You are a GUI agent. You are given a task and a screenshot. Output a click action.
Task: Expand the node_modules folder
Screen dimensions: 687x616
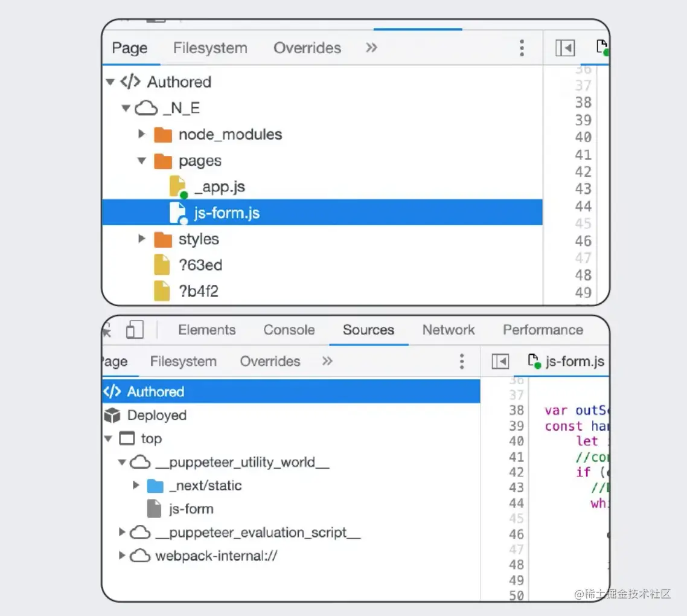141,133
